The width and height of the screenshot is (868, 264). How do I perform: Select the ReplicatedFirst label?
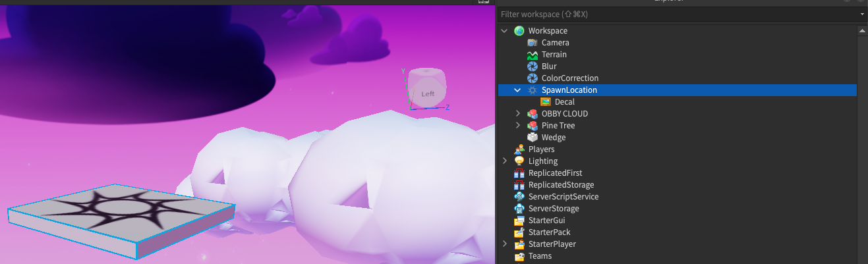(556, 173)
